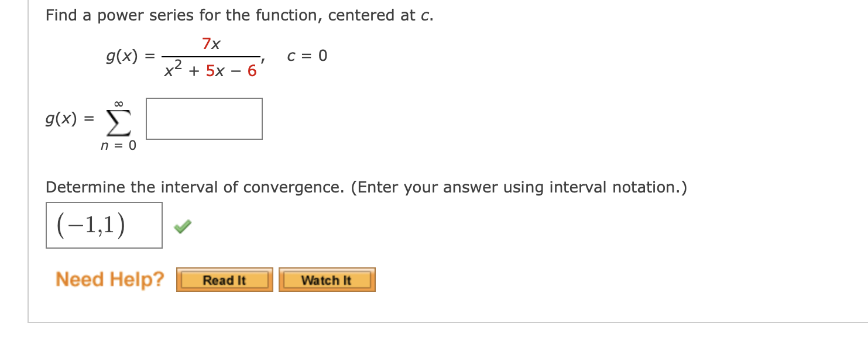The image size is (868, 337).
Task: Click the summation sigma symbol
Action: pyautogui.click(x=121, y=119)
